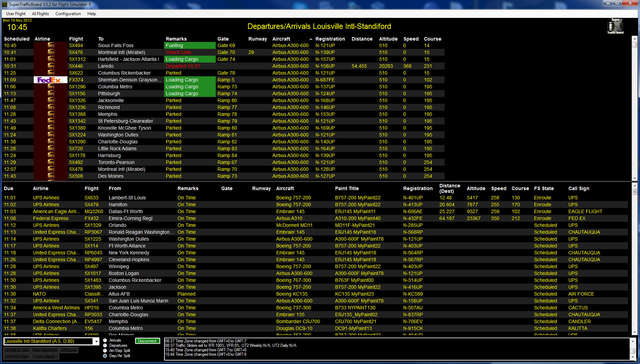This screenshot has height=364, width=640.
Task: Open the User Flight menu
Action: tap(16, 14)
